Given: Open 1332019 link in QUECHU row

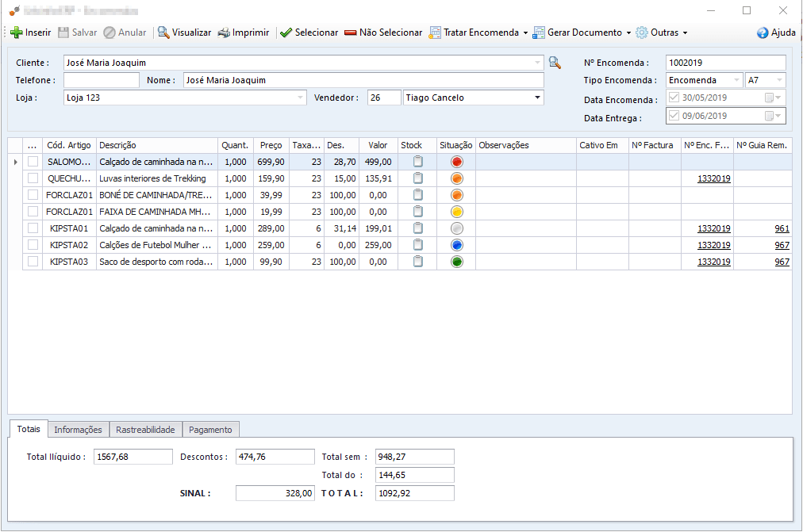Looking at the screenshot, I should tap(713, 178).
